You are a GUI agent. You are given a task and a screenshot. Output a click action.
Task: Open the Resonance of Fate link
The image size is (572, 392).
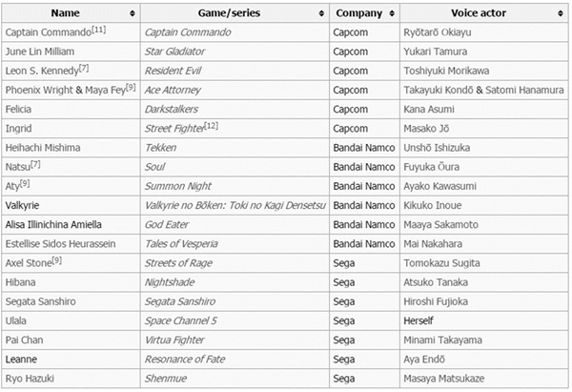click(x=185, y=358)
